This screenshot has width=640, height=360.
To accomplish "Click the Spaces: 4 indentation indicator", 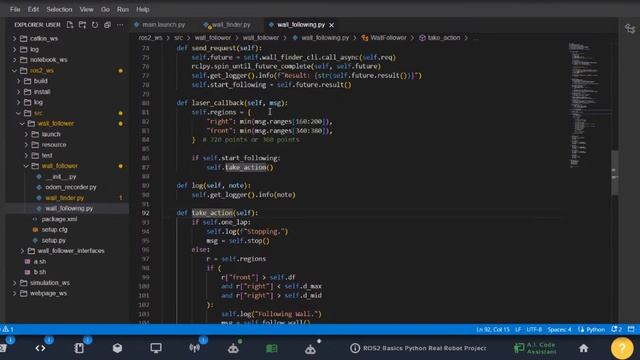I will [x=559, y=329].
